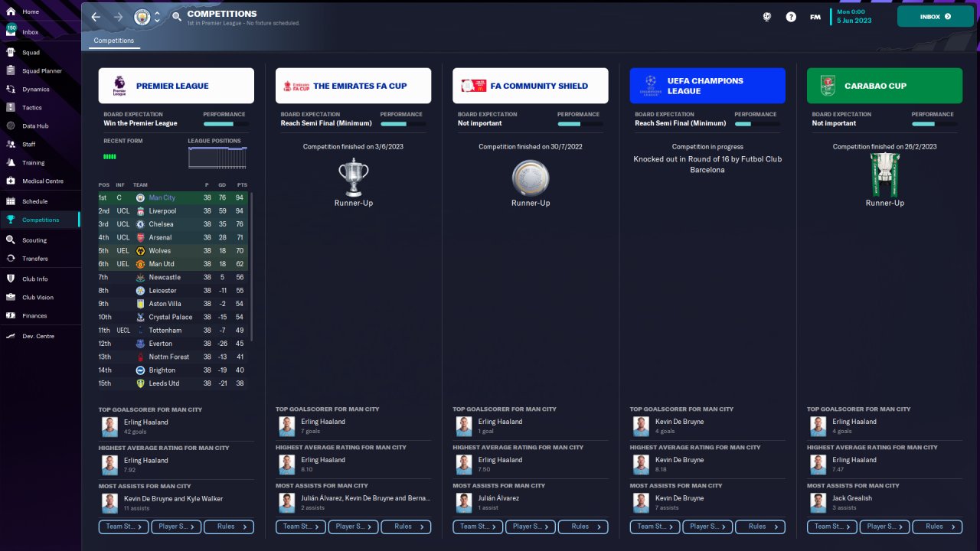Select Liverpool in the league table

coord(162,211)
